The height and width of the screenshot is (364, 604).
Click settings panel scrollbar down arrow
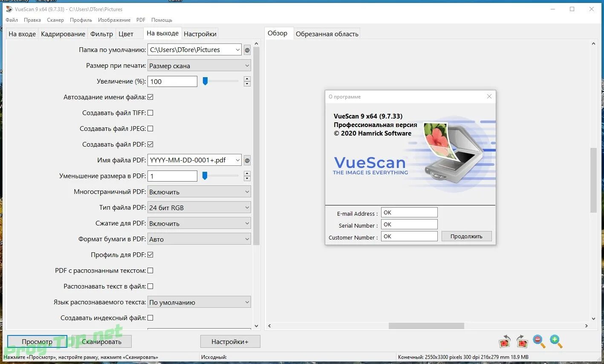tap(257, 326)
